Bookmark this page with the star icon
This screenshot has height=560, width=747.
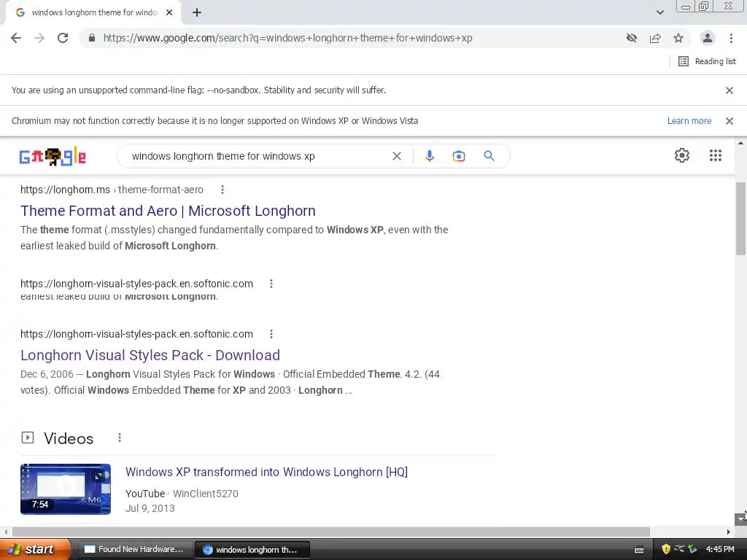tap(678, 38)
